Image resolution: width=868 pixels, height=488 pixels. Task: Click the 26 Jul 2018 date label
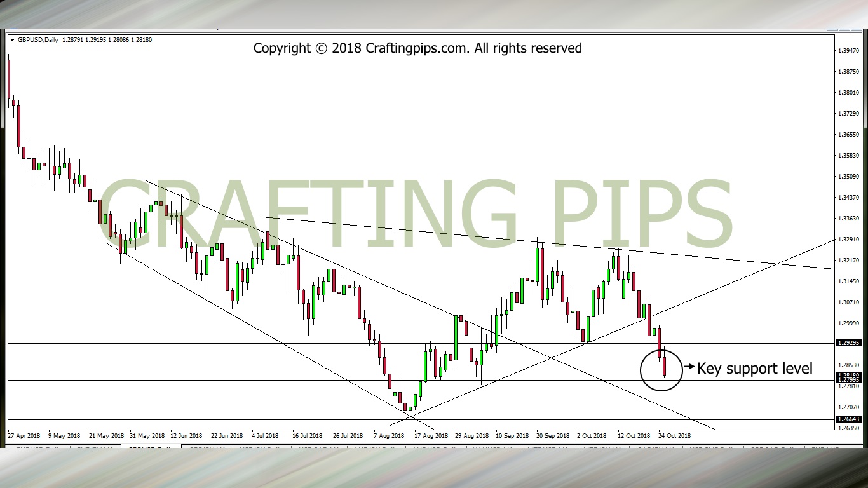347,436
